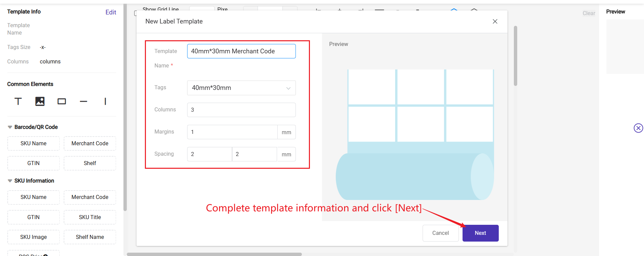Focus the Template Name input field
The width and height of the screenshot is (644, 256).
pyautogui.click(x=241, y=51)
